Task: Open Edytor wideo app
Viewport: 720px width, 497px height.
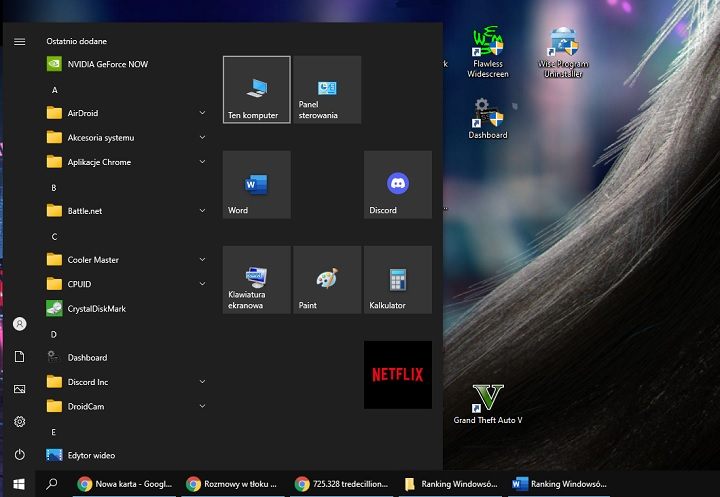Action: coord(126,455)
